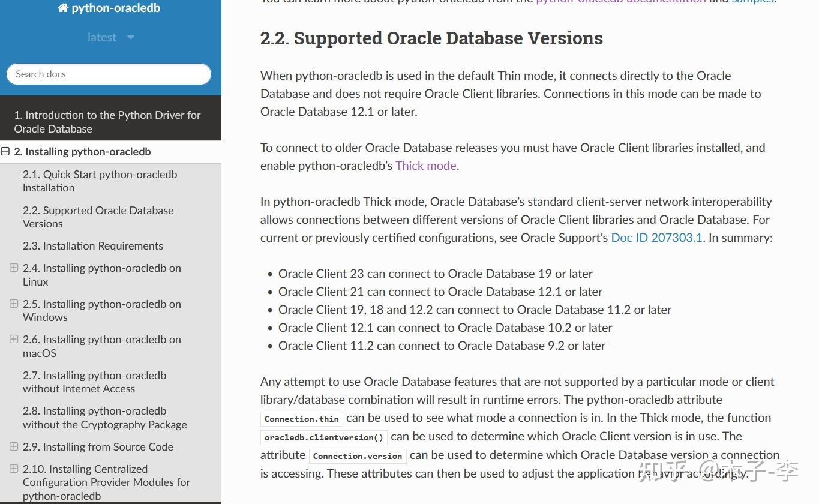The image size is (819, 504).
Task: Open the "Thick mode" link
Action: coord(425,166)
